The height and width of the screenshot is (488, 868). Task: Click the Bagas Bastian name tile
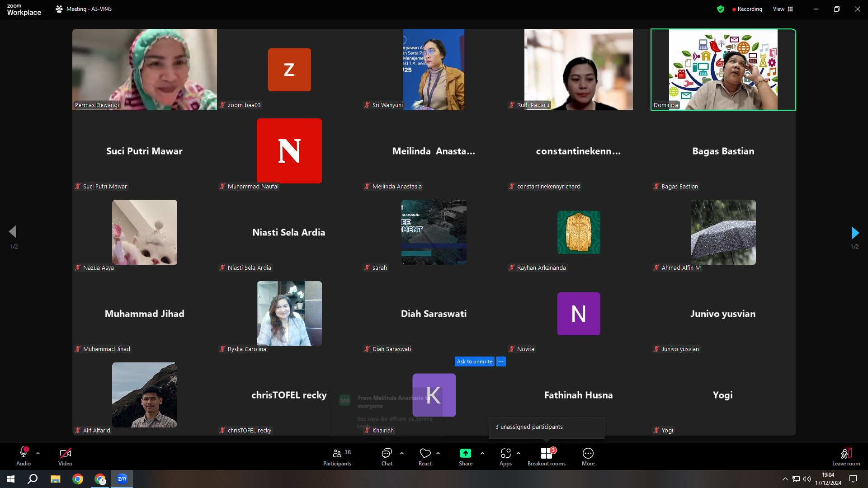pos(723,151)
